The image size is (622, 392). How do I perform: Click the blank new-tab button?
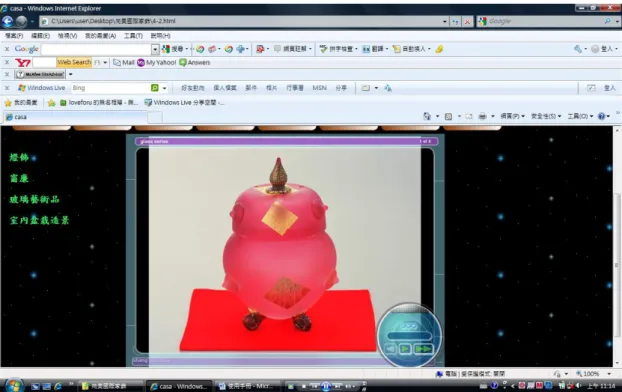155,117
